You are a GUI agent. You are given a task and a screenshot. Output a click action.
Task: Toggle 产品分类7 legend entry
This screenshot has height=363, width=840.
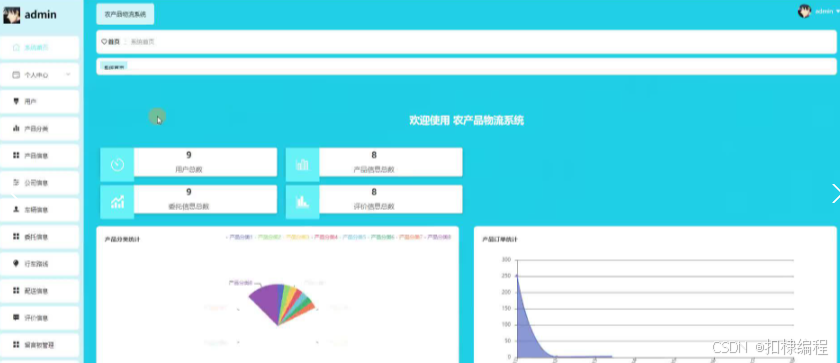point(410,237)
